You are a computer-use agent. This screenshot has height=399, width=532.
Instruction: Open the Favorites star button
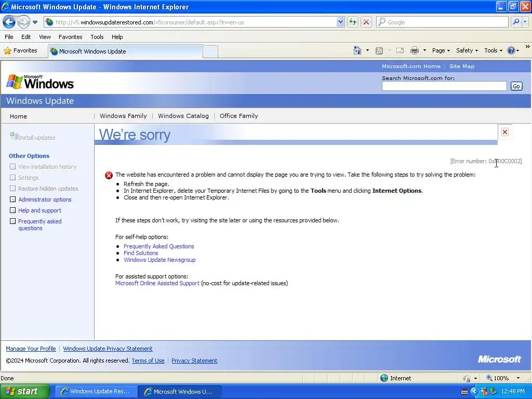coord(20,50)
